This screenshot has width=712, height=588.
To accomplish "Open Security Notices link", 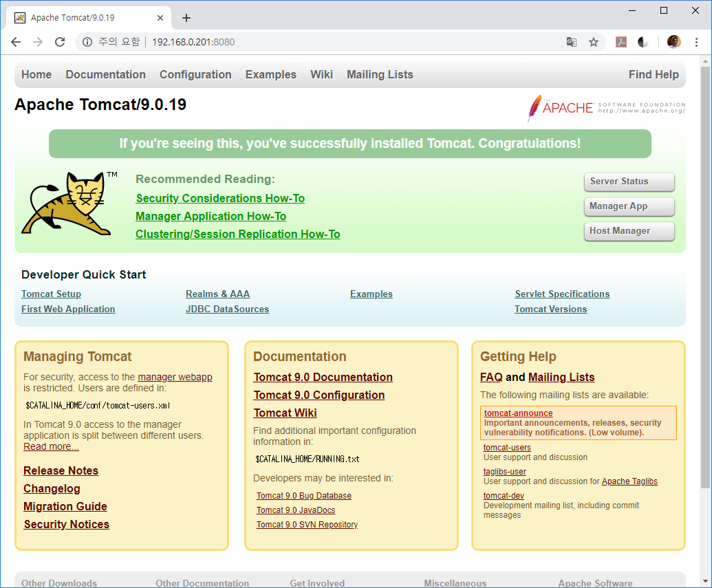I will (x=67, y=525).
